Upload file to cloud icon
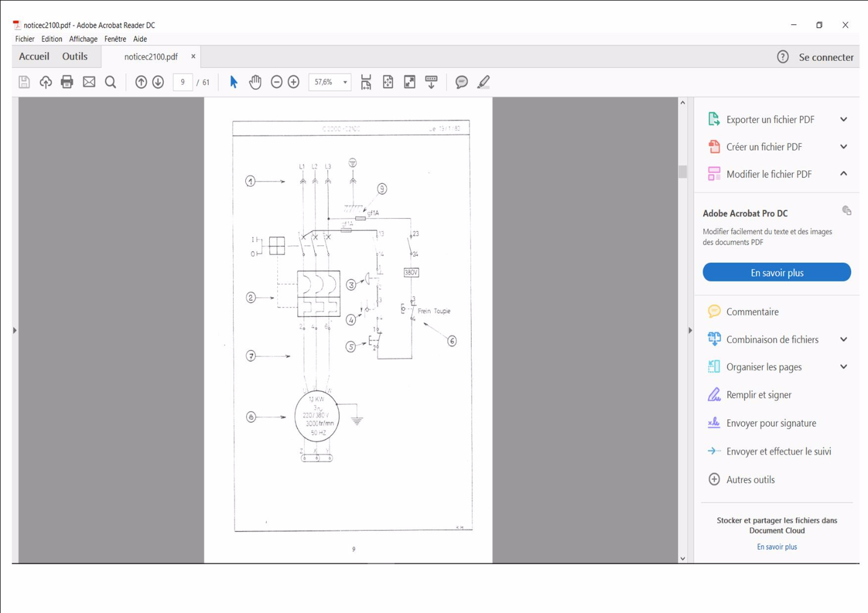This screenshot has width=868, height=613. click(x=46, y=82)
